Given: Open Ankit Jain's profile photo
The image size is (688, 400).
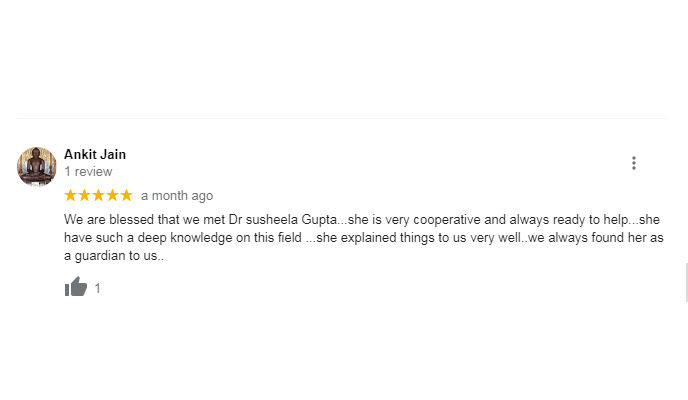Looking at the screenshot, I should [x=37, y=166].
